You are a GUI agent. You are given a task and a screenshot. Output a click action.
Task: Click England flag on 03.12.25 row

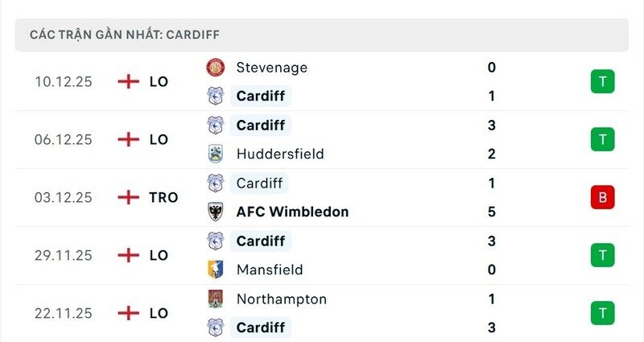(x=128, y=197)
